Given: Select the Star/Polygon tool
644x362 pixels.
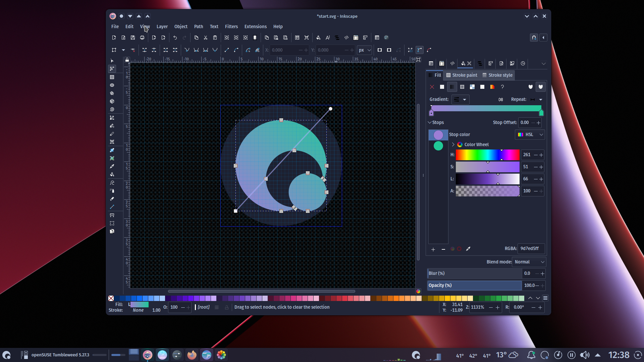Looking at the screenshot, I should pyautogui.click(x=112, y=93).
